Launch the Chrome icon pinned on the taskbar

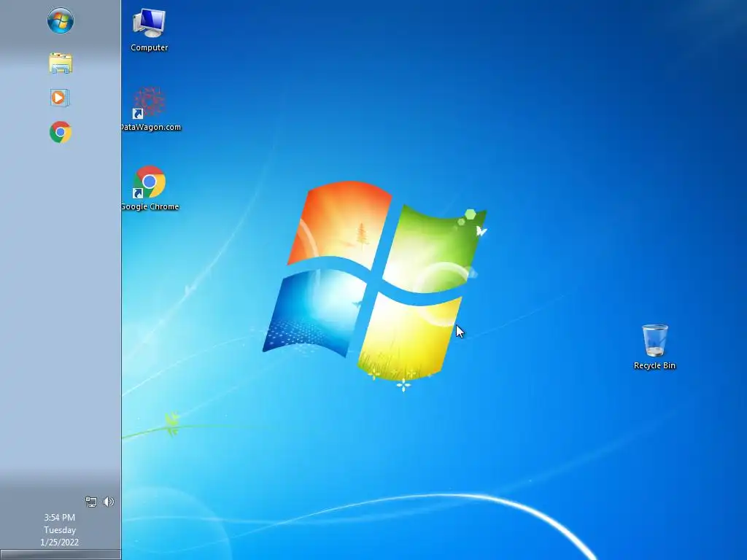(61, 133)
